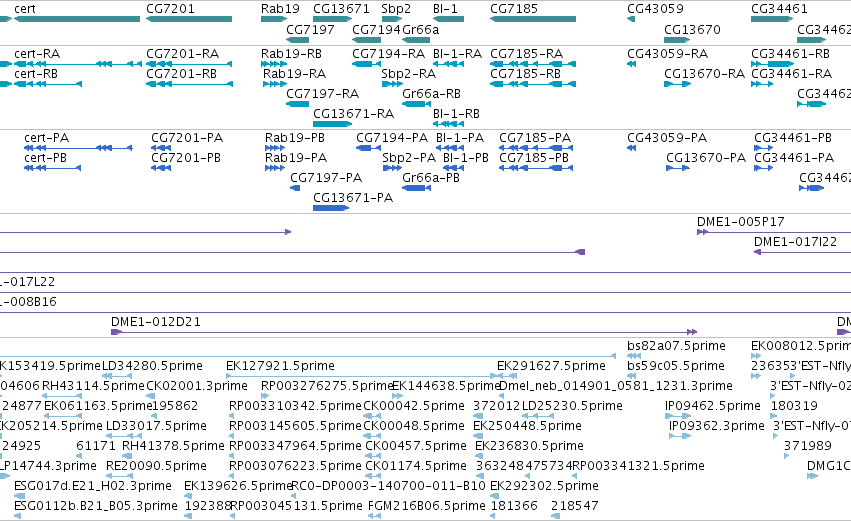Select the Gr66a gene label
This screenshot has height=521, width=851.
(421, 29)
